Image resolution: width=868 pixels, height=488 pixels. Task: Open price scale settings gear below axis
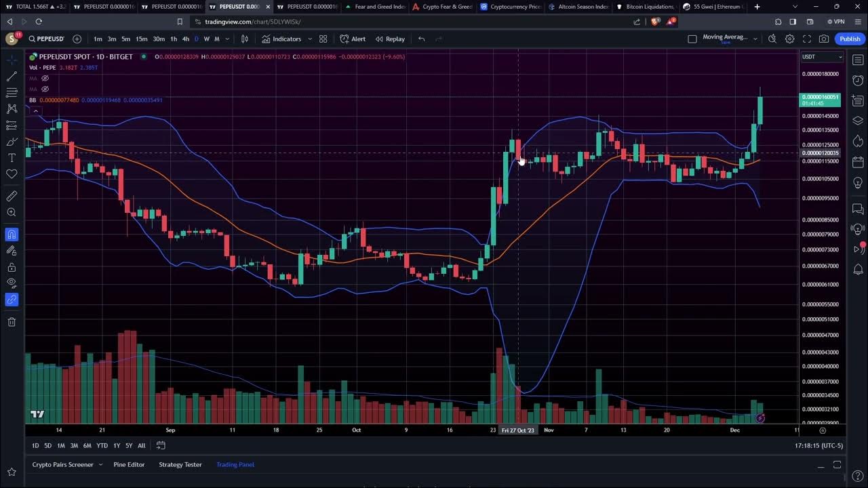[823, 430]
